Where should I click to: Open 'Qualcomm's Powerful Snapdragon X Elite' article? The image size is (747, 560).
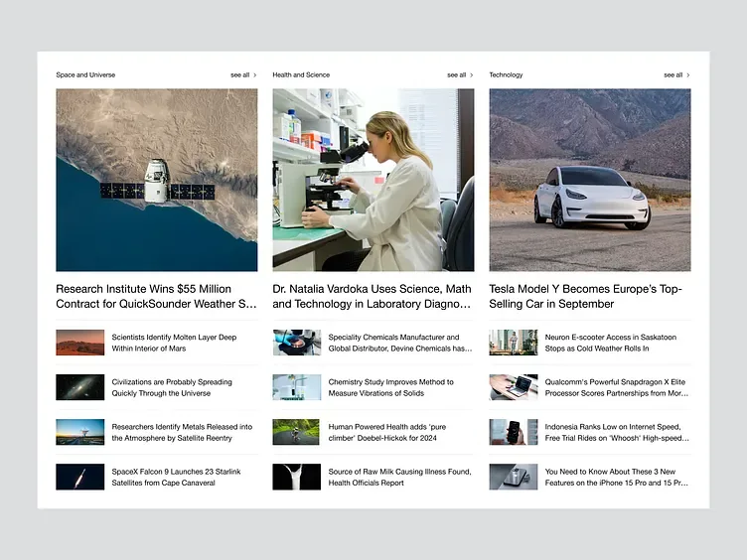point(617,387)
